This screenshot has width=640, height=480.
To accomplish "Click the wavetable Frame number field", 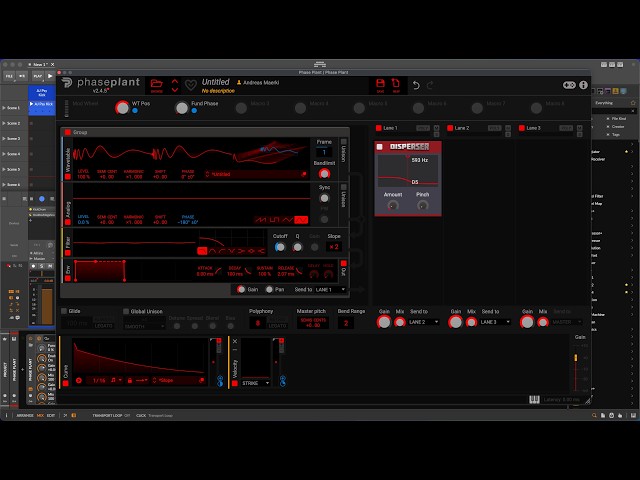I will (x=324, y=152).
